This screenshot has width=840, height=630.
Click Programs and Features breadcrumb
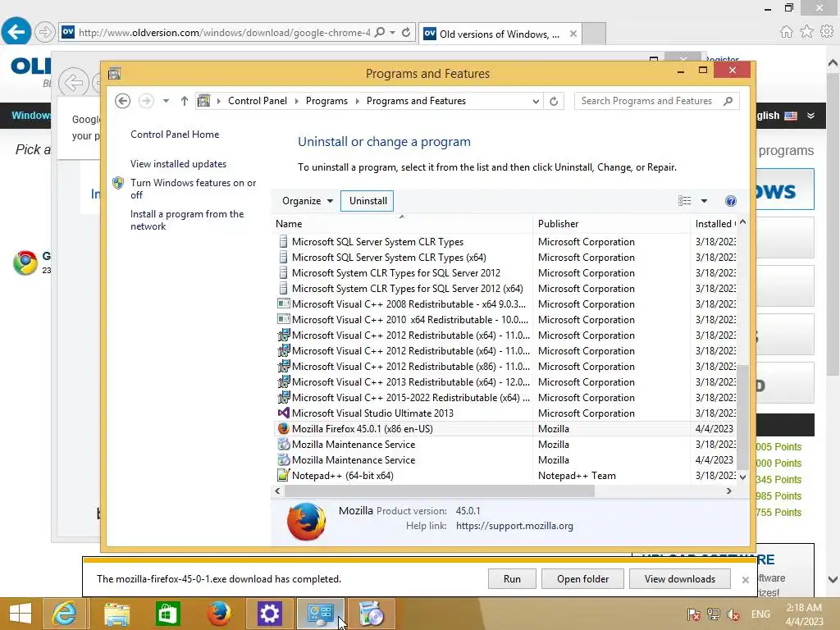pos(416,101)
